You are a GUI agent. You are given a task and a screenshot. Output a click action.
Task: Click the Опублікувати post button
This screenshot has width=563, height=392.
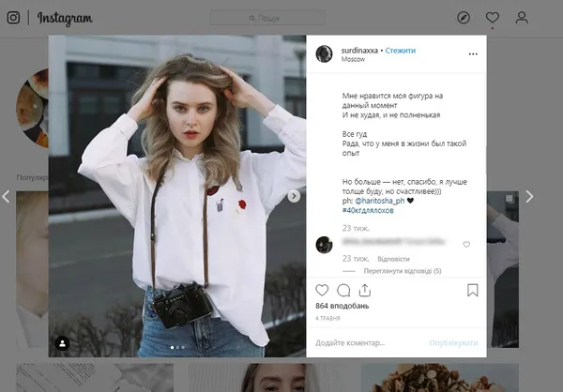pyautogui.click(x=453, y=343)
